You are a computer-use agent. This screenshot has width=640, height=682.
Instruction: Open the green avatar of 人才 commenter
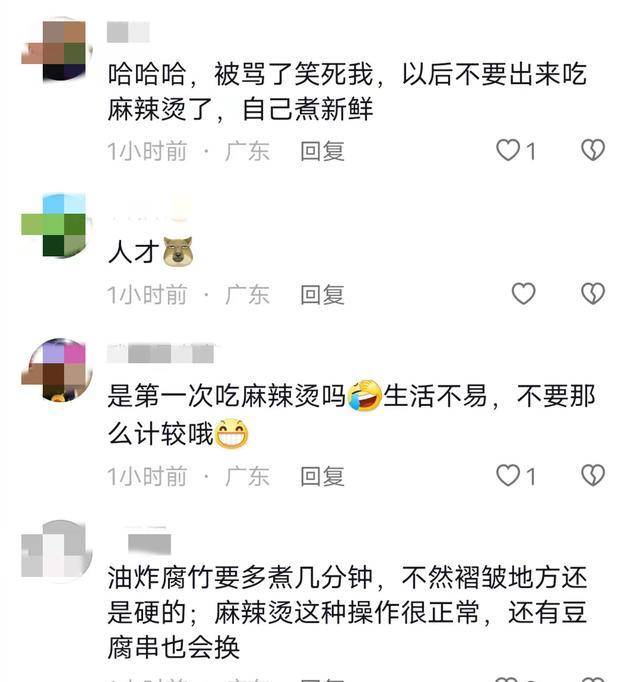57,226
